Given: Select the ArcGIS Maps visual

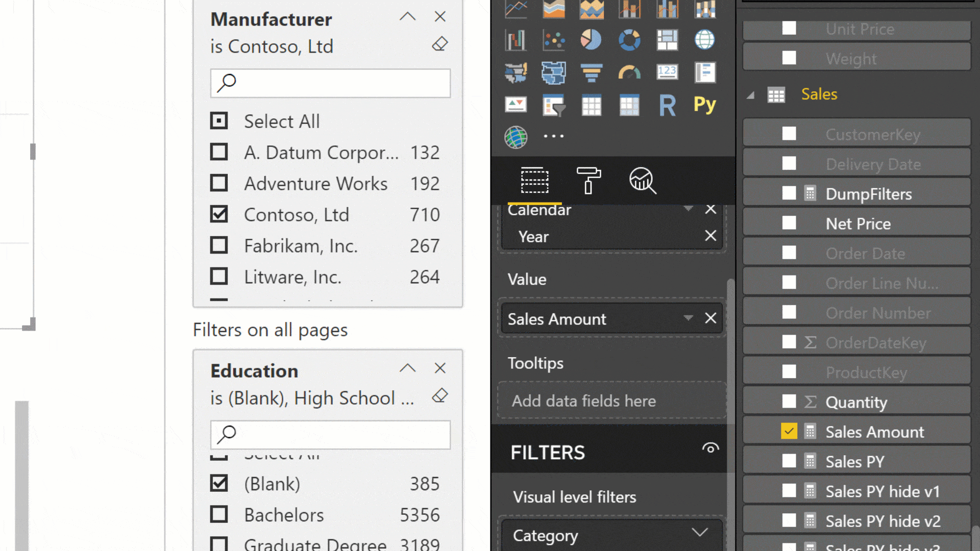Looking at the screenshot, I should click(x=516, y=137).
